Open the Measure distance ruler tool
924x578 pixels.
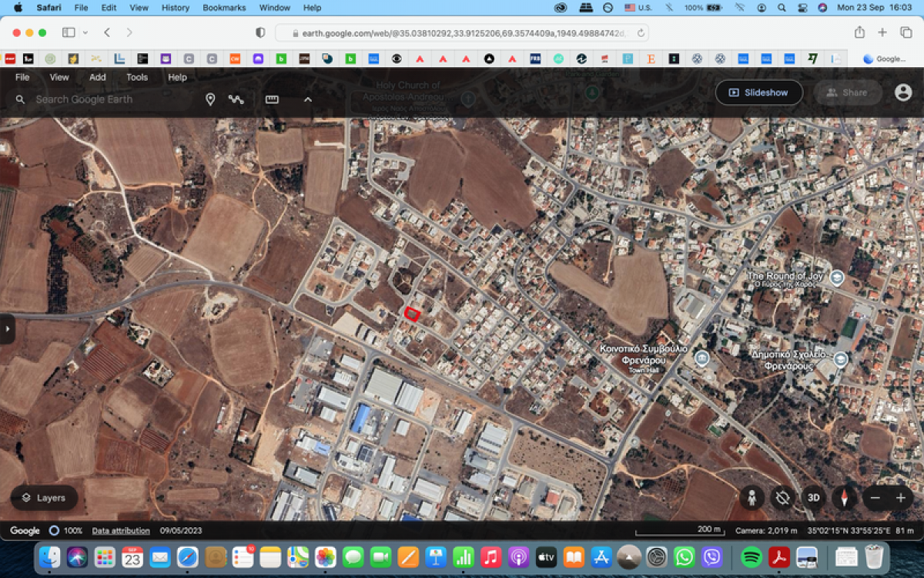point(271,99)
